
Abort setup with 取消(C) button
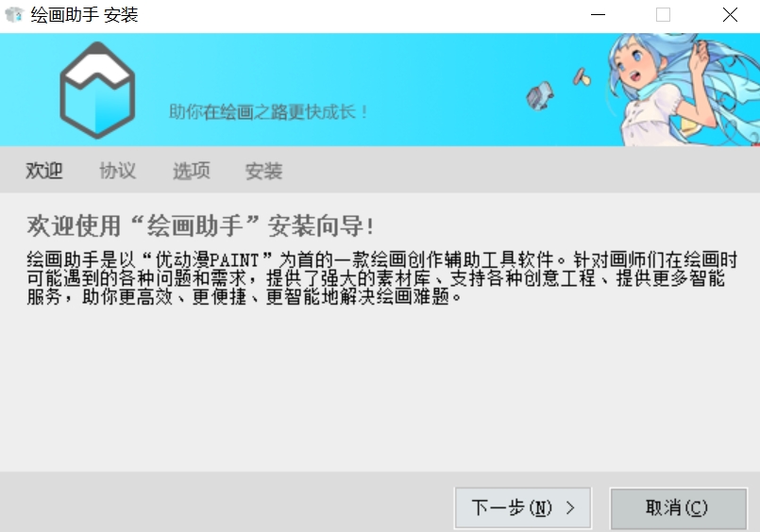pyautogui.click(x=678, y=507)
